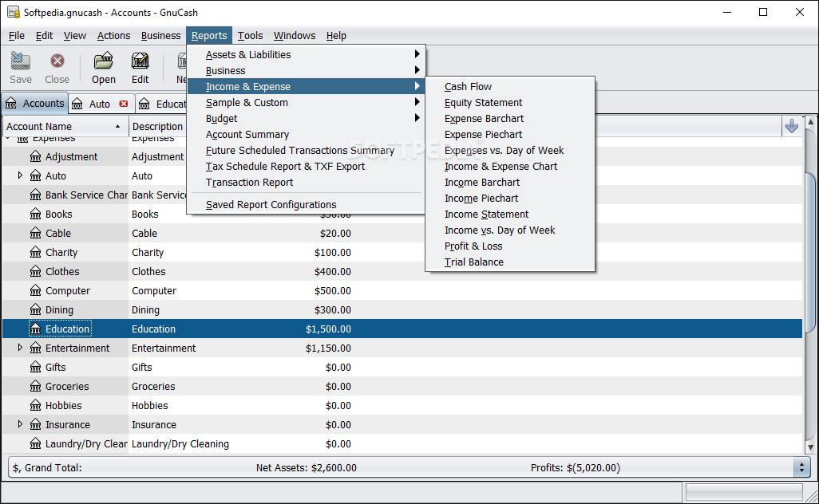Open the View menu
Screen dimensions: 819x504
point(75,35)
